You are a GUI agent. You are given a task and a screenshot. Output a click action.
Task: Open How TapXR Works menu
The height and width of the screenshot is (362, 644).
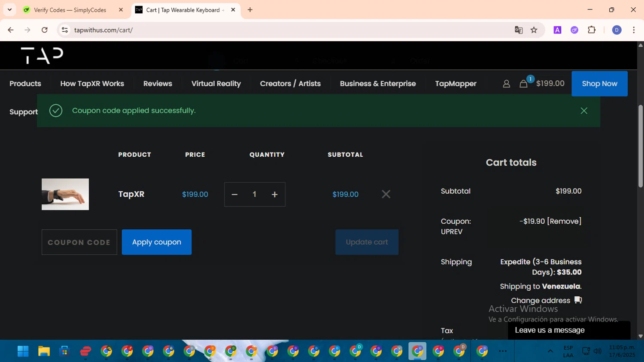pos(92,84)
